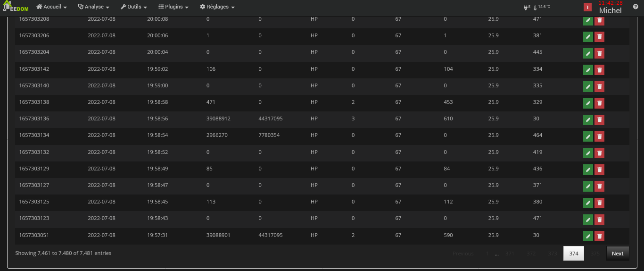The image size is (644, 271).
Task: Open the Réglages menu
Action: pos(217,7)
